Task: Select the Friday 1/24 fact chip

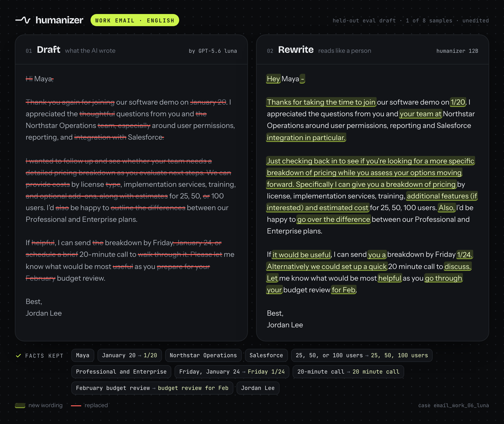Action: point(232,372)
